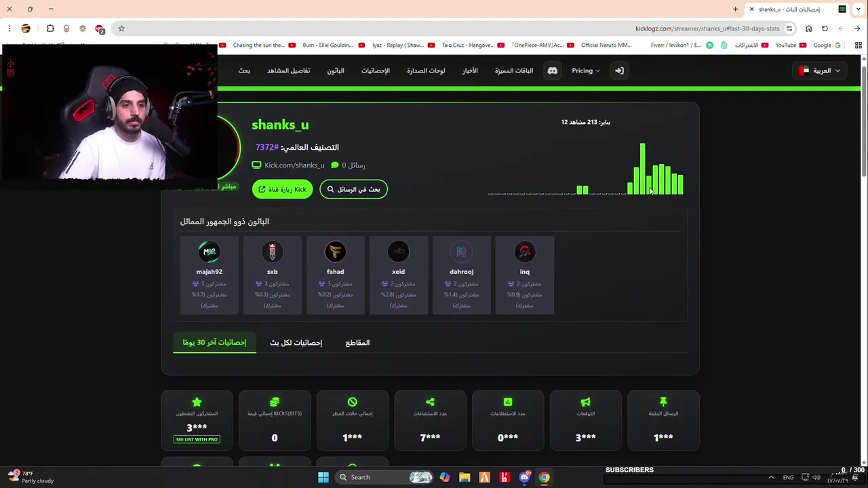Viewport: 868px width, 488px height.
Task: Expand the Pricing dropdown menu
Action: (585, 70)
